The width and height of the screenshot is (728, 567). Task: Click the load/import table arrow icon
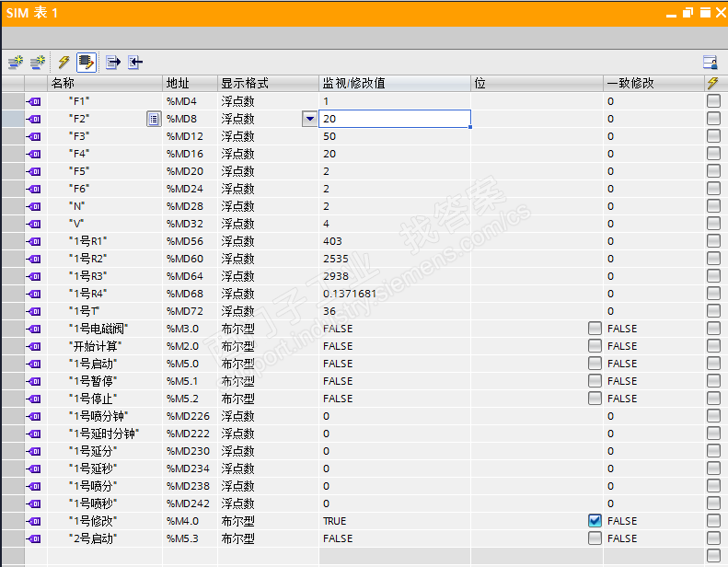[135, 62]
